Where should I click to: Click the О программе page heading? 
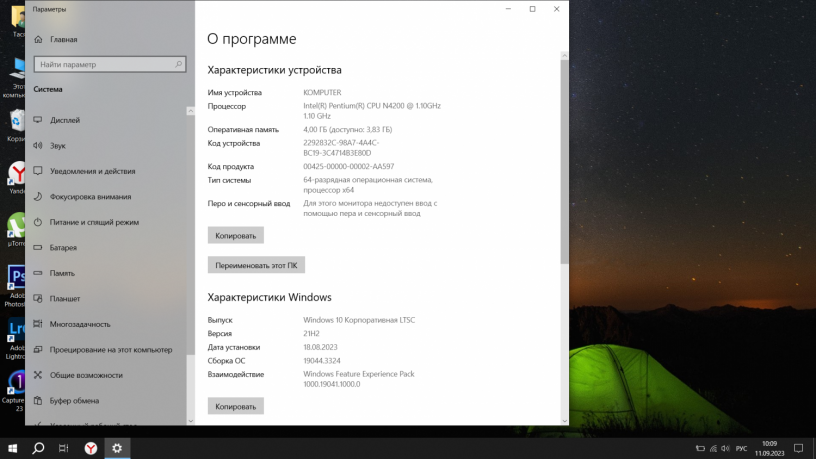pyautogui.click(x=252, y=39)
